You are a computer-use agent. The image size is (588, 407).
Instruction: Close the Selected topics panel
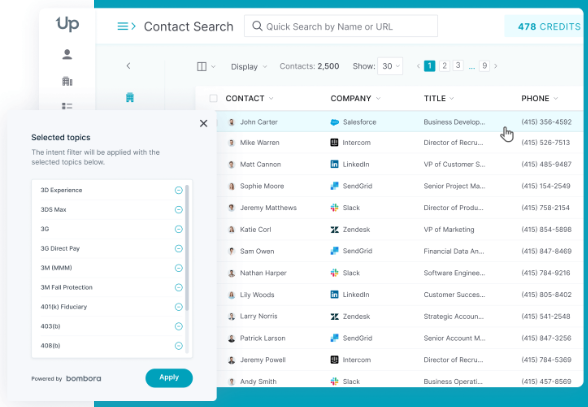[204, 123]
